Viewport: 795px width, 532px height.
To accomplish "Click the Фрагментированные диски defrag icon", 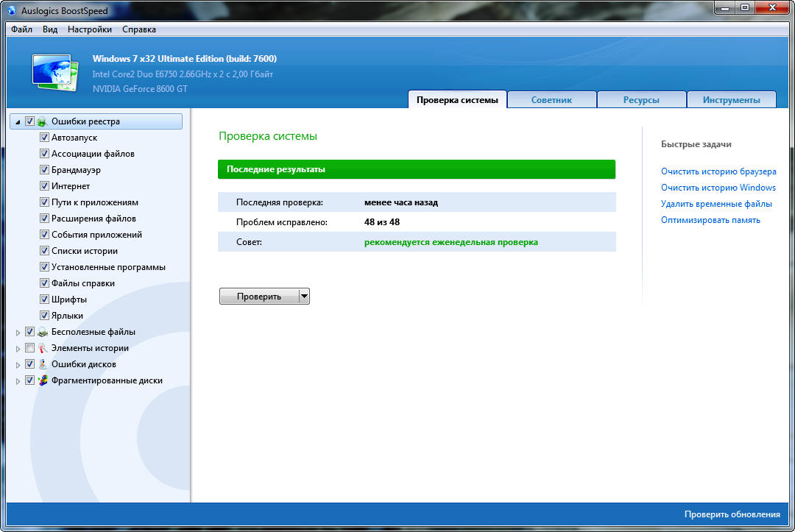I will pos(43,380).
